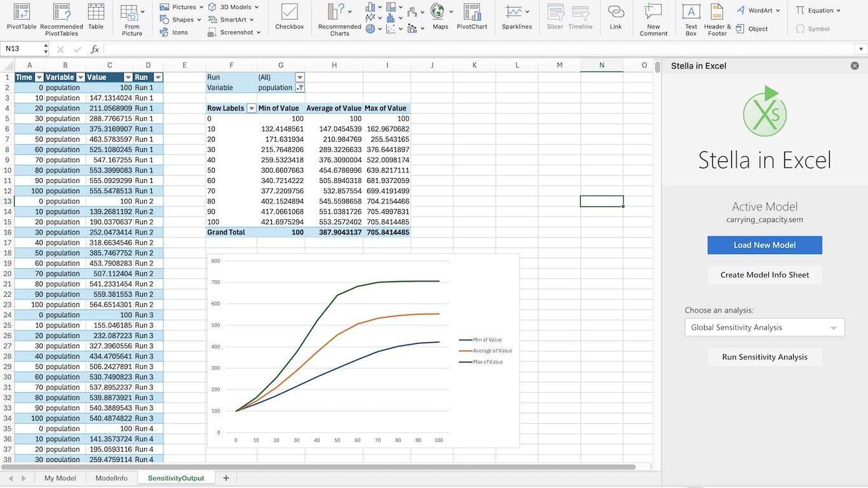Add a new sheet with plus button
This screenshot has height=488, width=868.
click(x=226, y=478)
